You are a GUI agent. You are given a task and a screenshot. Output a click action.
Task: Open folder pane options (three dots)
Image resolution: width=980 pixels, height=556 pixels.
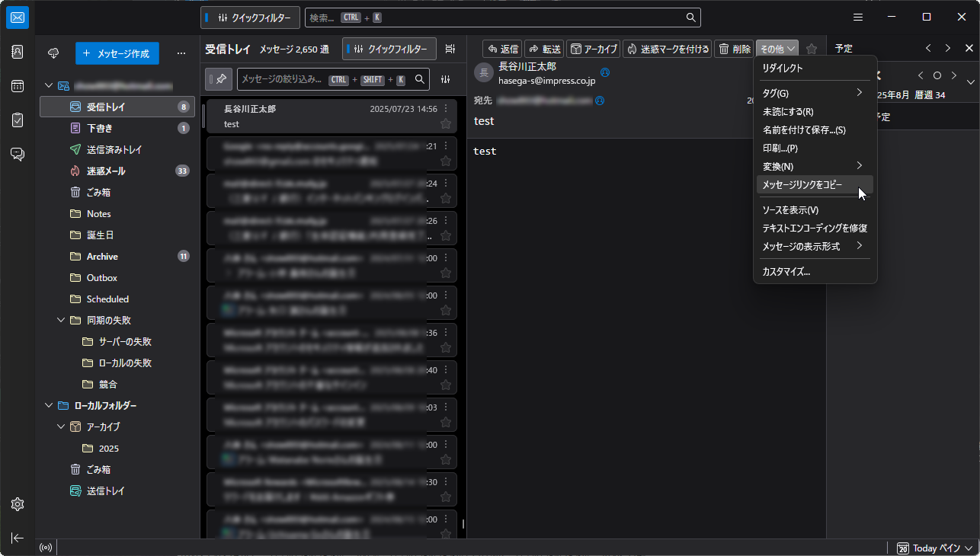[x=181, y=53]
